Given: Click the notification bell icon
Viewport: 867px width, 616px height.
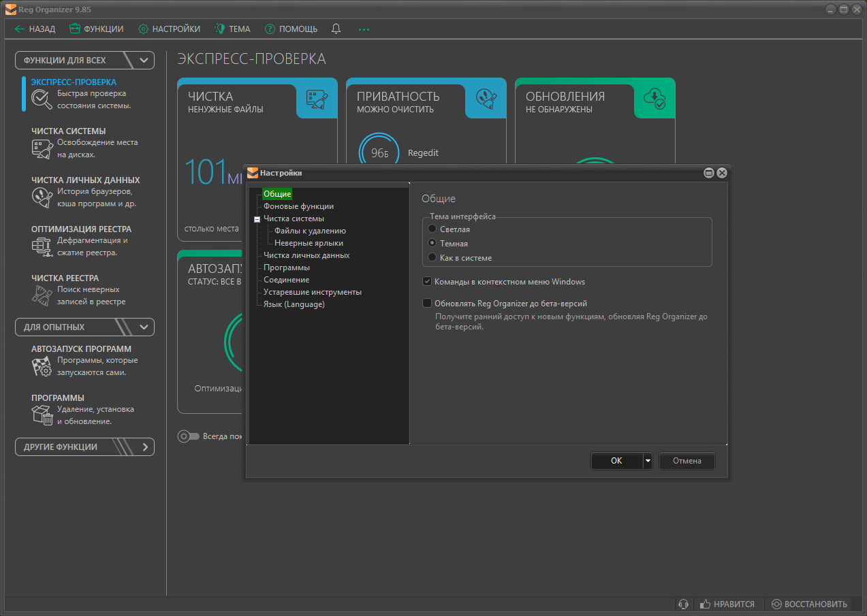Looking at the screenshot, I should click(x=336, y=29).
